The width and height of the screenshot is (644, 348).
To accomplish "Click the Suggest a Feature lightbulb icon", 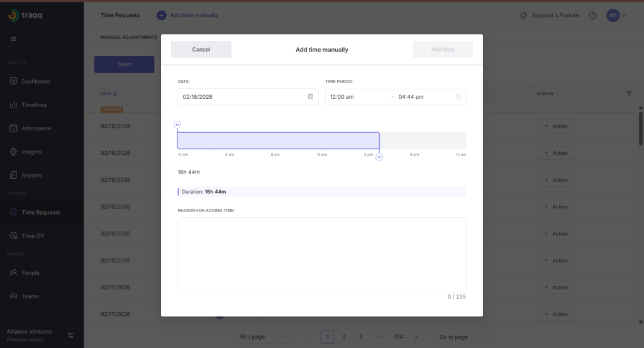I will coord(523,16).
